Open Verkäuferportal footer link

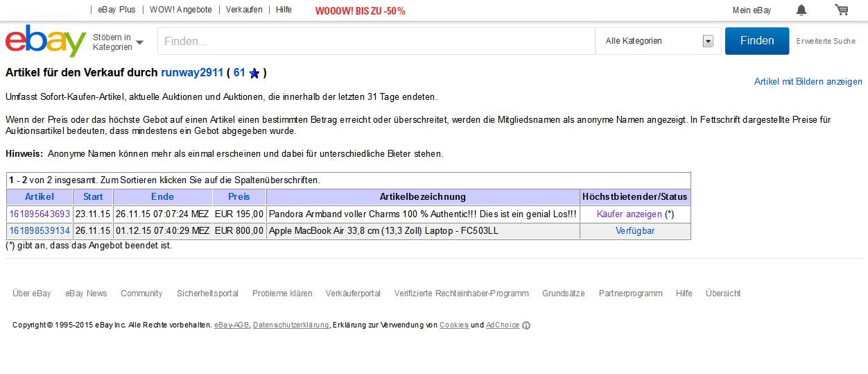(353, 294)
